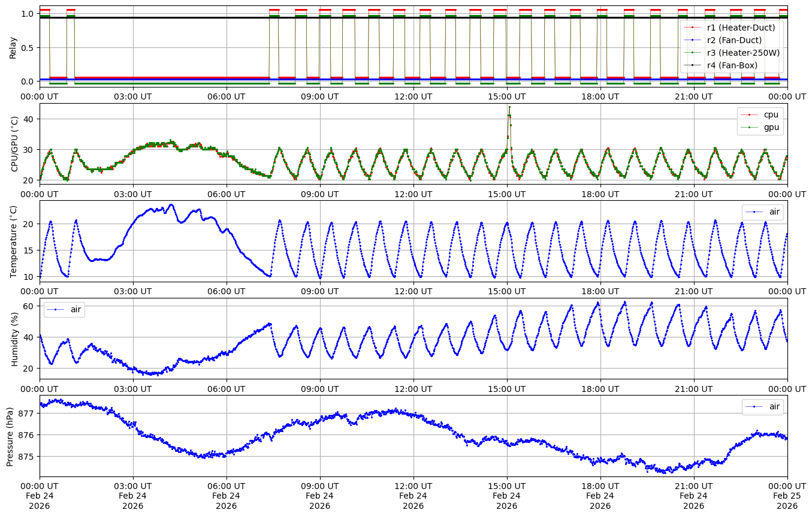Click the 0.5 tick on Relay axis
This screenshot has height=516, width=812.
point(26,47)
